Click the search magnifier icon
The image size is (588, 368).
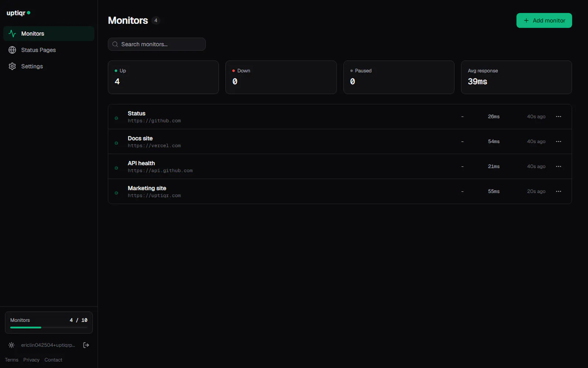tap(115, 44)
